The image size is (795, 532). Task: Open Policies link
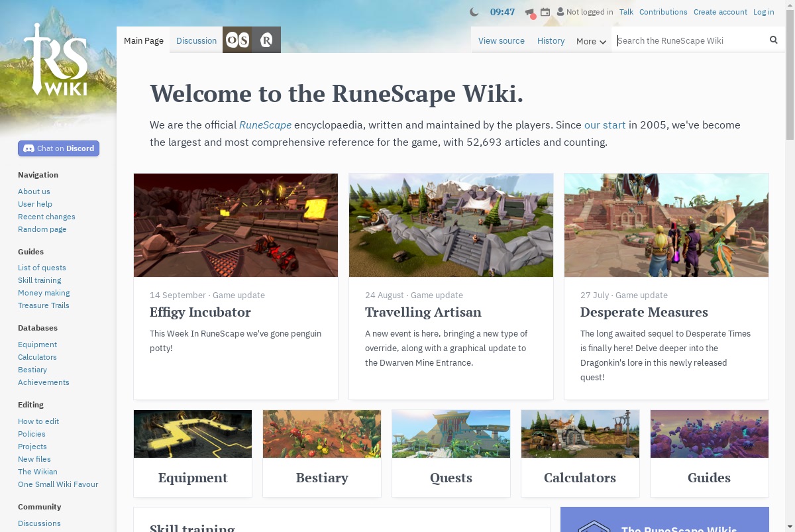[x=32, y=434]
